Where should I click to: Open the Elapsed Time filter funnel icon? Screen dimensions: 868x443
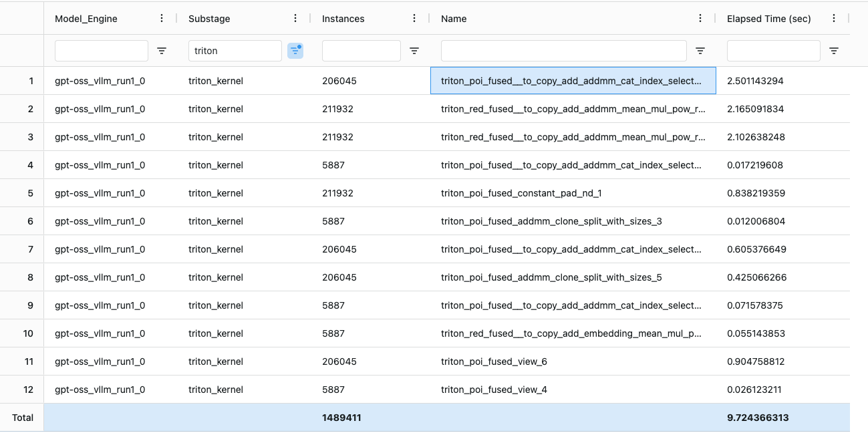pyautogui.click(x=833, y=50)
